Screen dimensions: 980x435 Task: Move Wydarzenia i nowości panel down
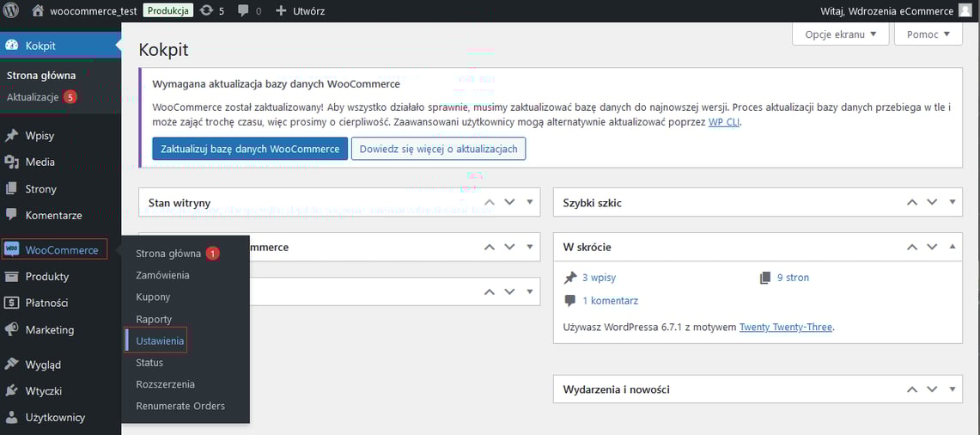pyautogui.click(x=932, y=389)
